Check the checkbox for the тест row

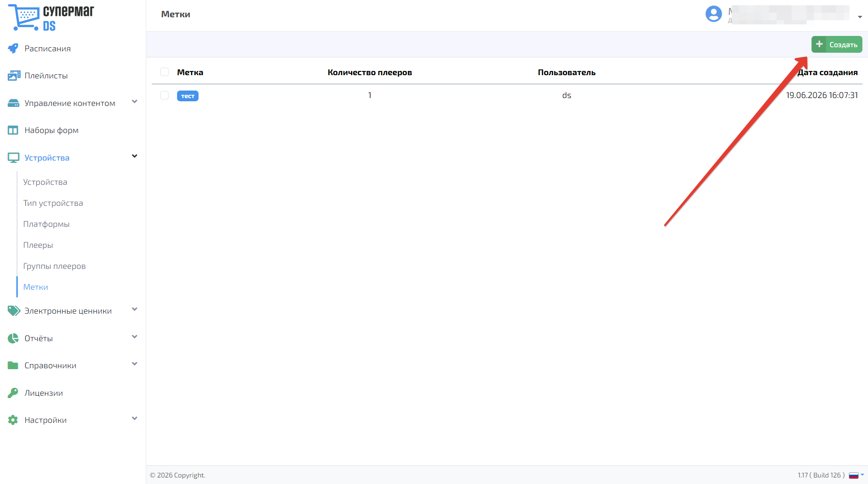(164, 95)
